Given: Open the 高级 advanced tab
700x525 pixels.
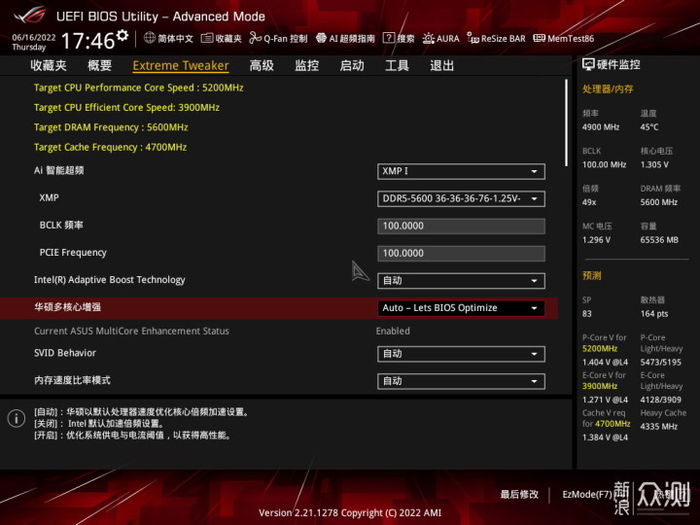Looking at the screenshot, I should [262, 66].
